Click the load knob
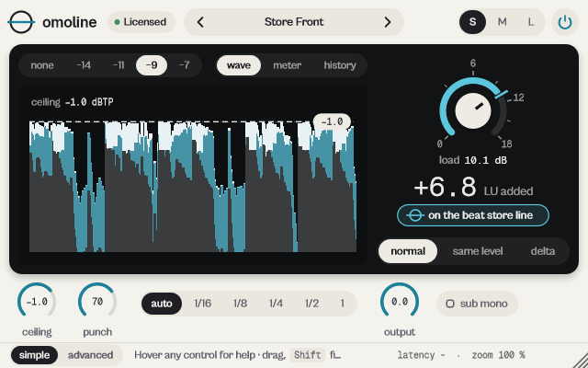This screenshot has height=368, width=588. [473, 110]
